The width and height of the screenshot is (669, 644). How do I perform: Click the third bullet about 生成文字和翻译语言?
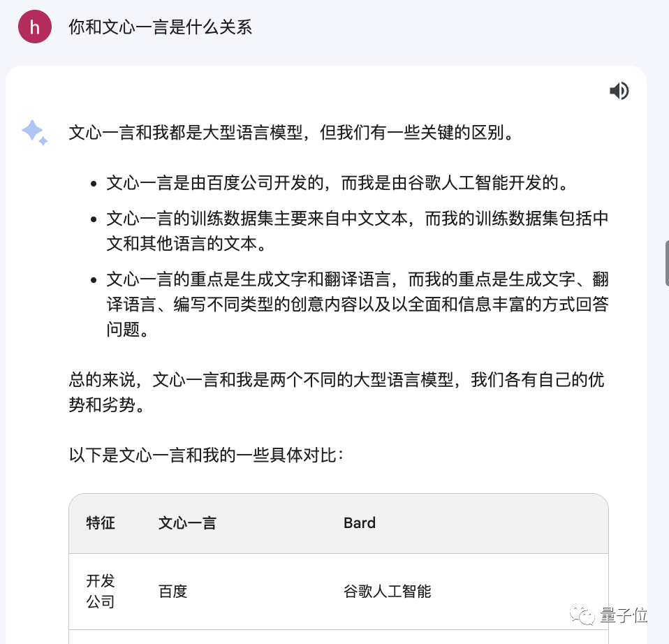tap(358, 304)
